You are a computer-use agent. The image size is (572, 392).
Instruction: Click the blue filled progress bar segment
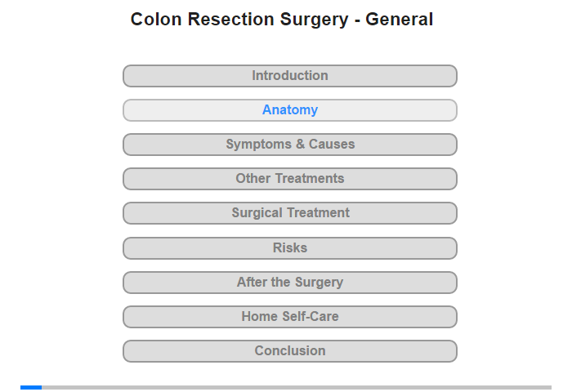(x=31, y=387)
